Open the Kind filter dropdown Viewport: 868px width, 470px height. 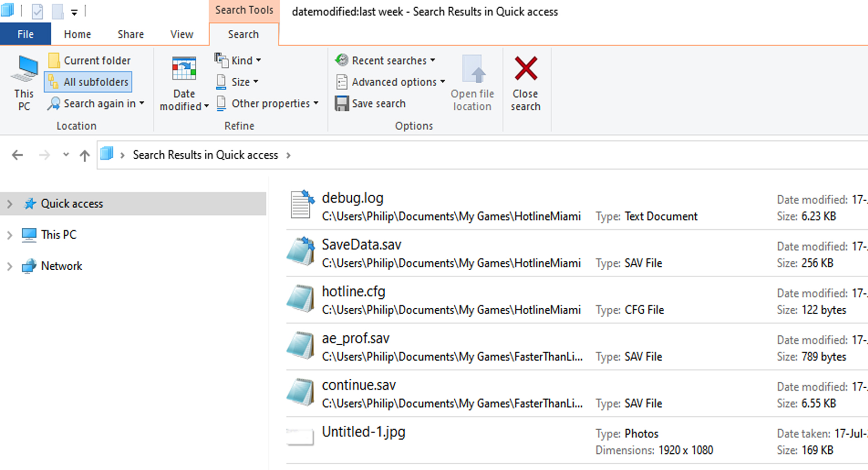point(238,60)
